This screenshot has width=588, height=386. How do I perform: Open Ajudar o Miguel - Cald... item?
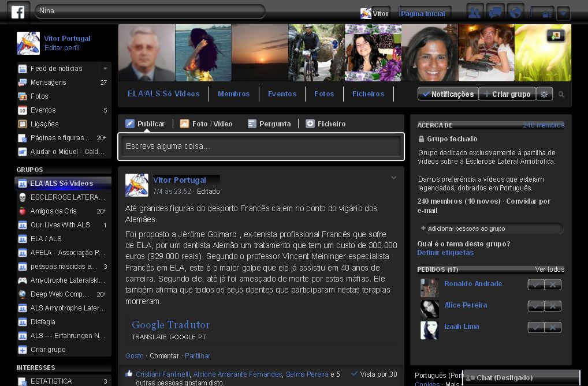click(64, 152)
